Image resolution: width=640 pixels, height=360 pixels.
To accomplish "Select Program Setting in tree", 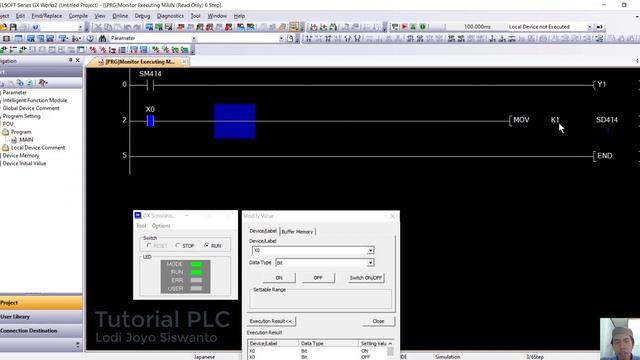I will coord(22,116).
